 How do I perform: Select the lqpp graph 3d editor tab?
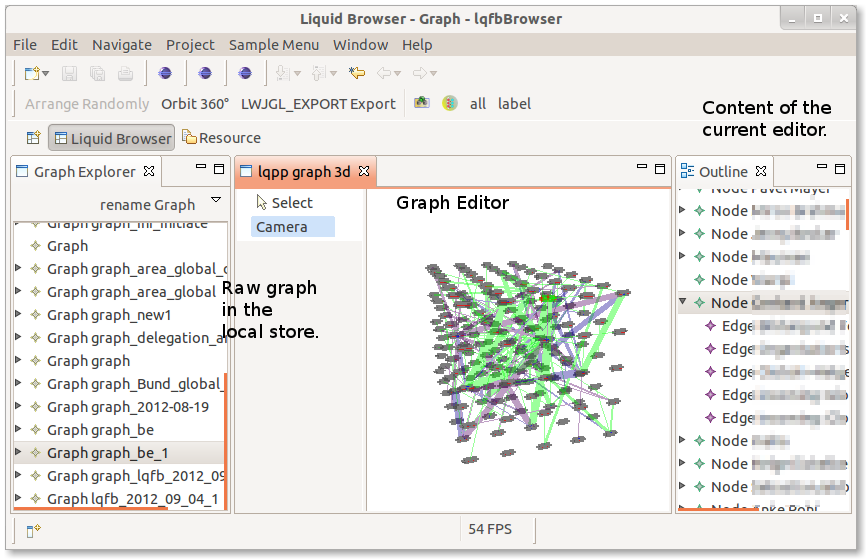303,172
